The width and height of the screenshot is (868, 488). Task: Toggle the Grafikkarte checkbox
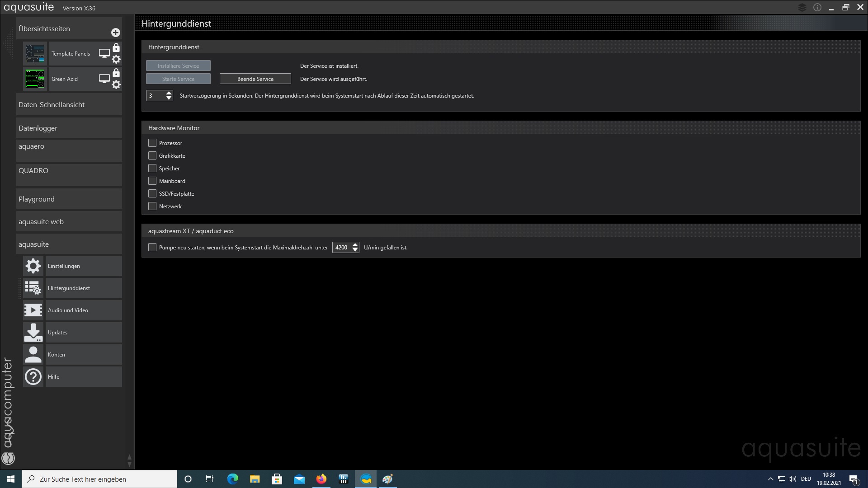point(152,156)
